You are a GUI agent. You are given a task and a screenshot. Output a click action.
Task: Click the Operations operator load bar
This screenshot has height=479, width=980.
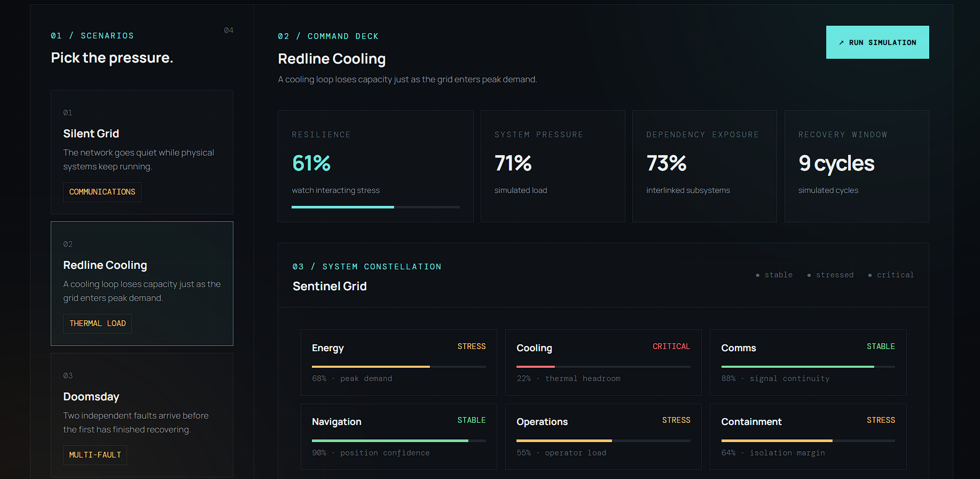[x=603, y=441]
